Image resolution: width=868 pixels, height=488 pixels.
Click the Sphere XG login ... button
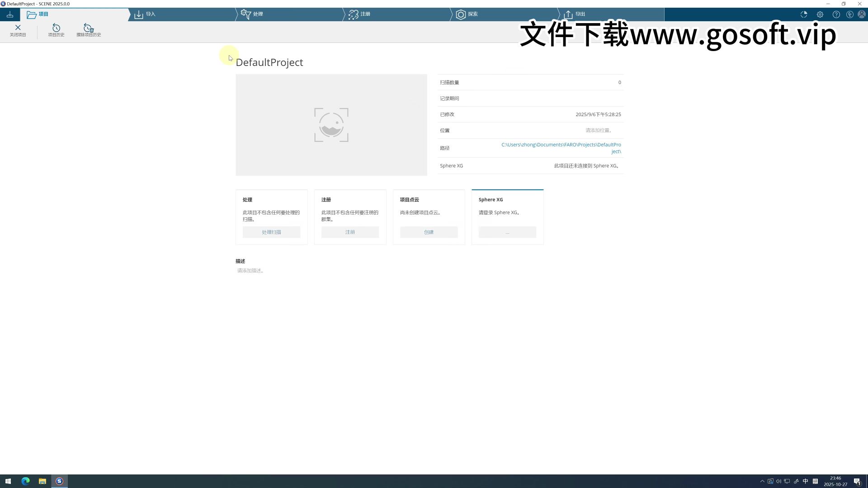coord(507,232)
